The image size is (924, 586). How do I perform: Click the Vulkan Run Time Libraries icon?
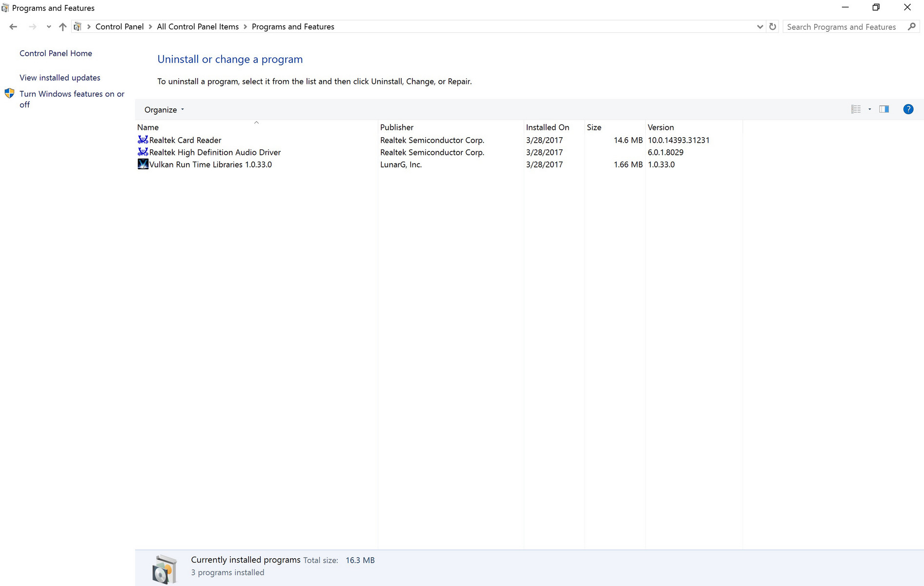point(143,164)
